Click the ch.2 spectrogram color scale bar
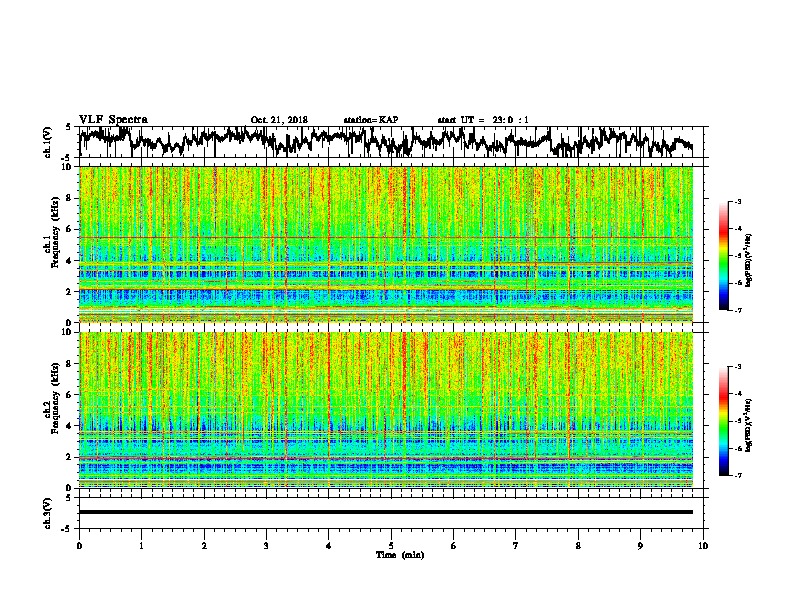This screenshot has height=612, width=792. [x=723, y=421]
